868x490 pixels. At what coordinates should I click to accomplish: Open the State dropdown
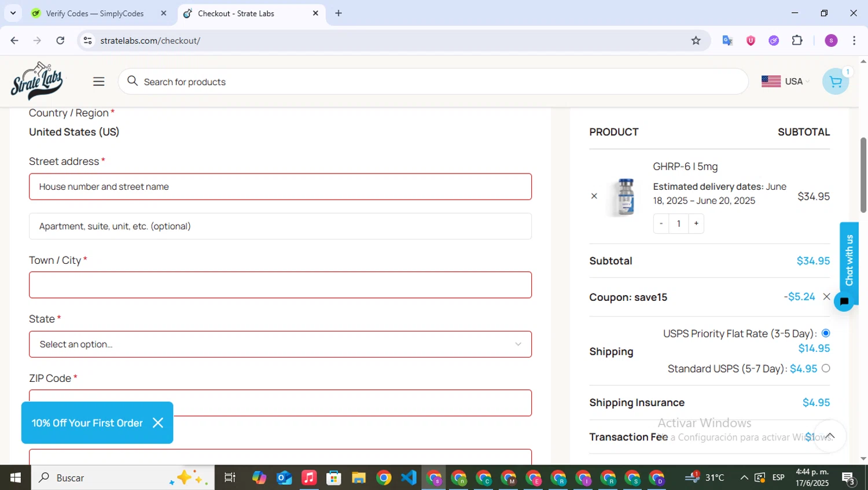point(280,344)
